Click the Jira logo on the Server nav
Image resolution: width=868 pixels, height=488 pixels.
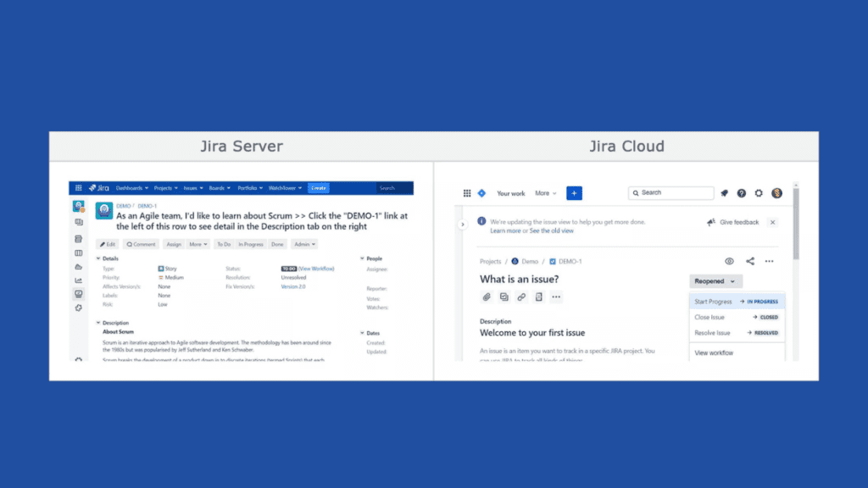click(101, 188)
